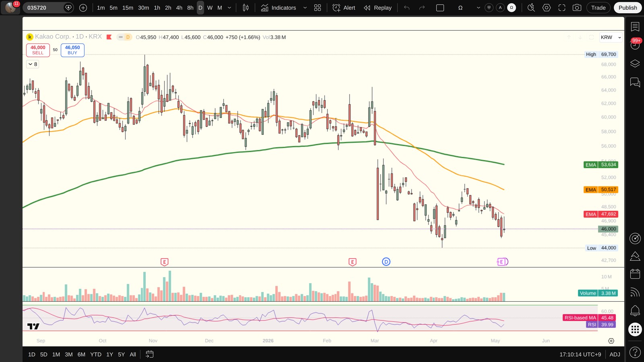The image size is (644, 362).
Task: Click the blue D dividend marker
Action: coord(386,262)
